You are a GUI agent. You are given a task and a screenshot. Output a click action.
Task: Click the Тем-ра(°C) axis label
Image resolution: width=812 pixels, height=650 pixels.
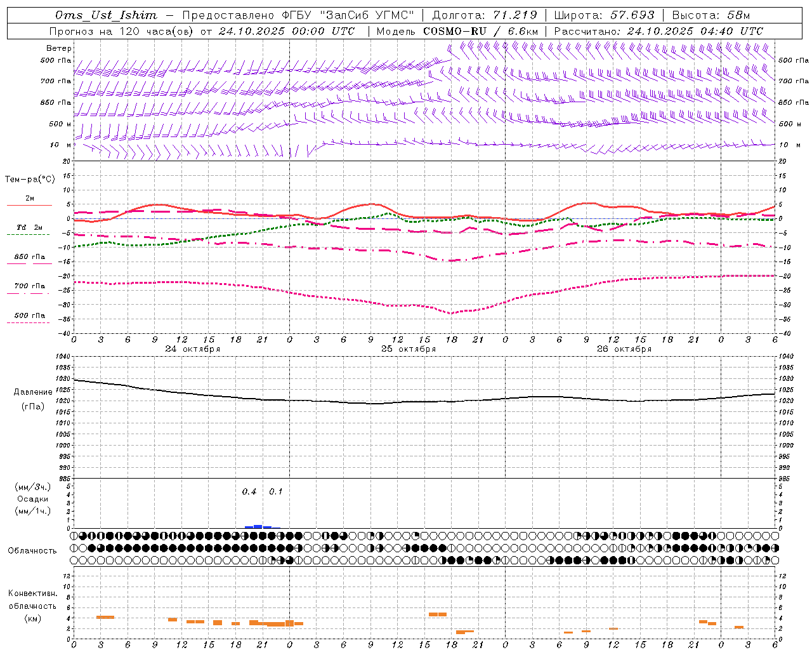(30, 180)
